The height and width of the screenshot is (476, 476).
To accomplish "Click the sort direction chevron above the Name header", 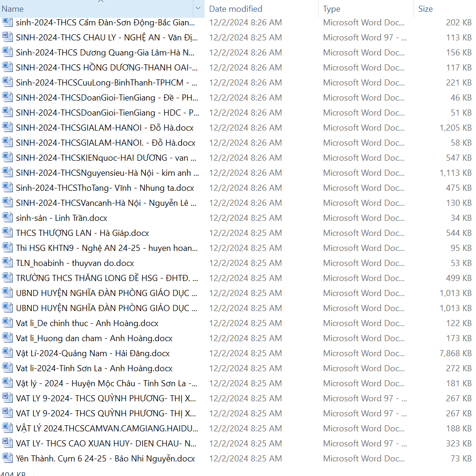I will coord(100,1).
